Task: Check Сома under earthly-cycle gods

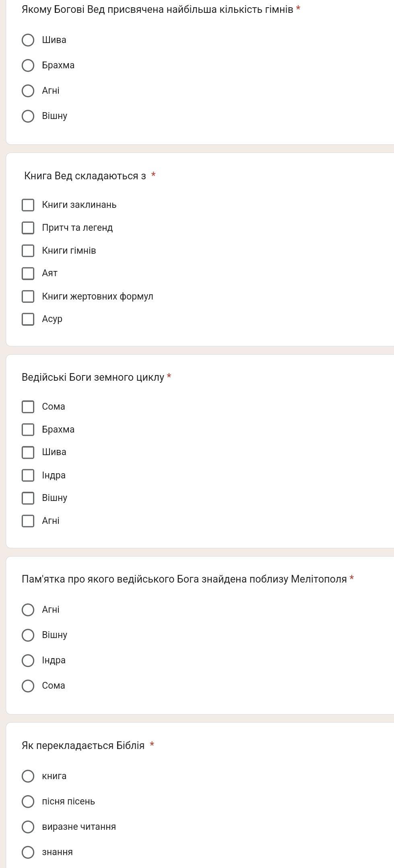Action: (x=28, y=406)
